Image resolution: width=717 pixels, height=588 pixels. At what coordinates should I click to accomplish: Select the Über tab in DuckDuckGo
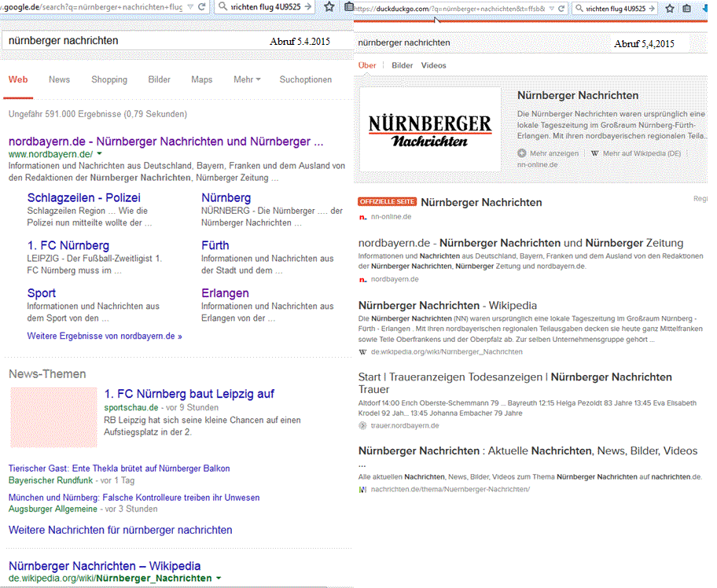tap(367, 65)
